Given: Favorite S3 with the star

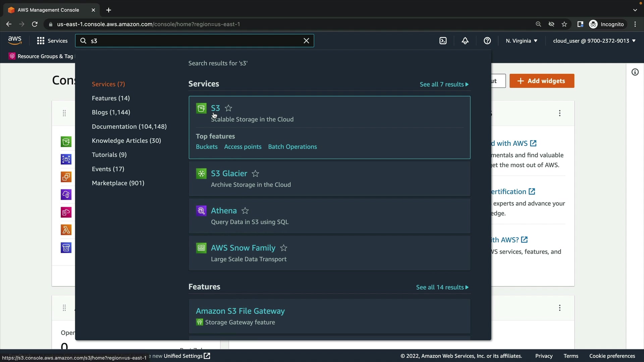Looking at the screenshot, I should tap(228, 108).
